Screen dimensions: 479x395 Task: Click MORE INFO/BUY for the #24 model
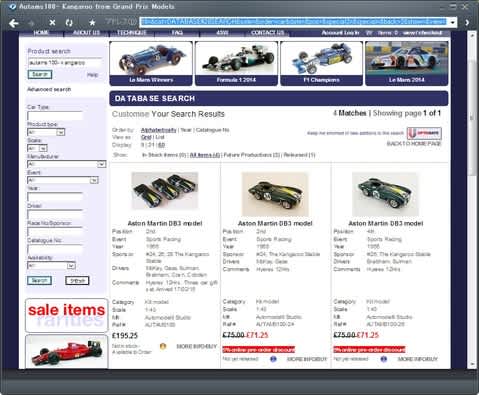point(307,359)
